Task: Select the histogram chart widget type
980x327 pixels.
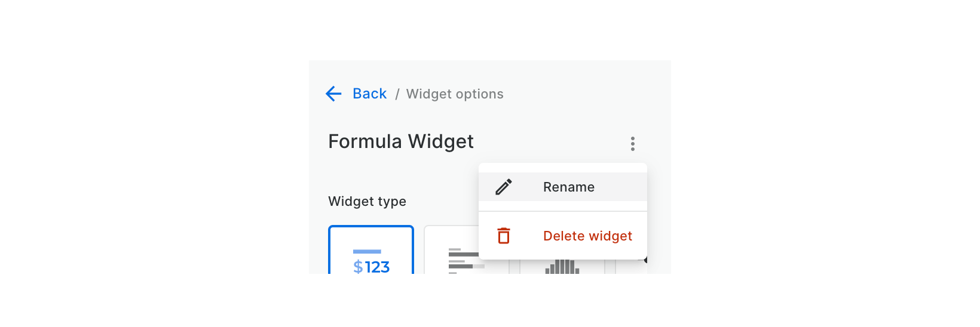Action: coord(562,267)
